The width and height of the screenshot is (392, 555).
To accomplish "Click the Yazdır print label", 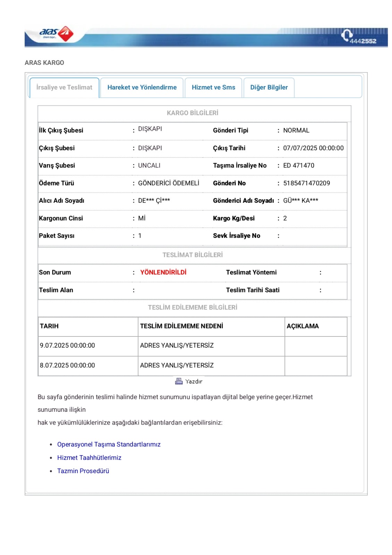I will point(194,381).
